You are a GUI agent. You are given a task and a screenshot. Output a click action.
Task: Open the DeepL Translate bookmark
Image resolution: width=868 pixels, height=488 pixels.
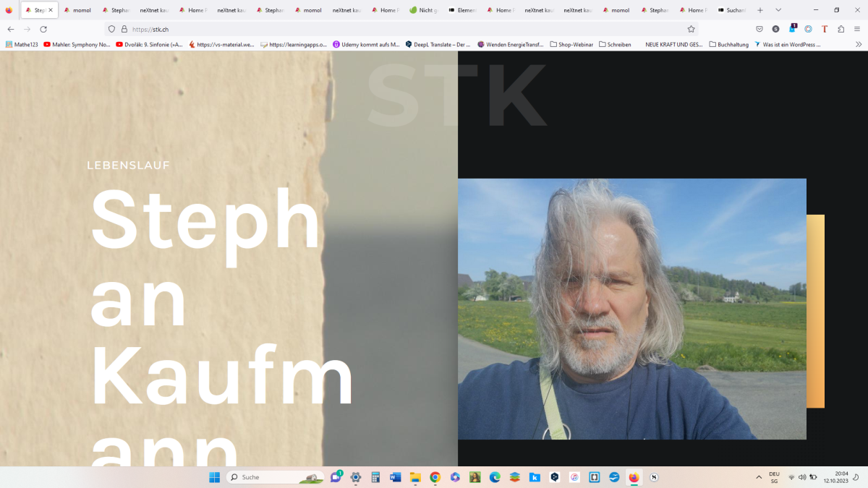[x=438, y=44]
